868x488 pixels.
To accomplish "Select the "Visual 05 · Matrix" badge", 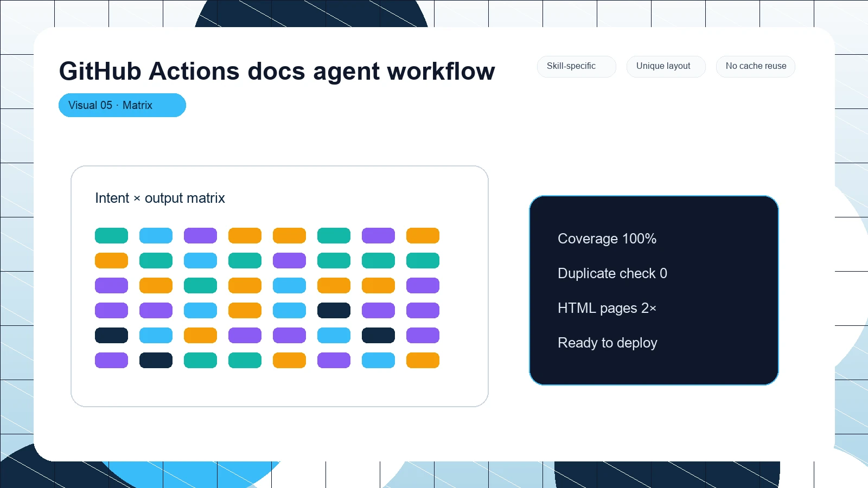I will (122, 105).
